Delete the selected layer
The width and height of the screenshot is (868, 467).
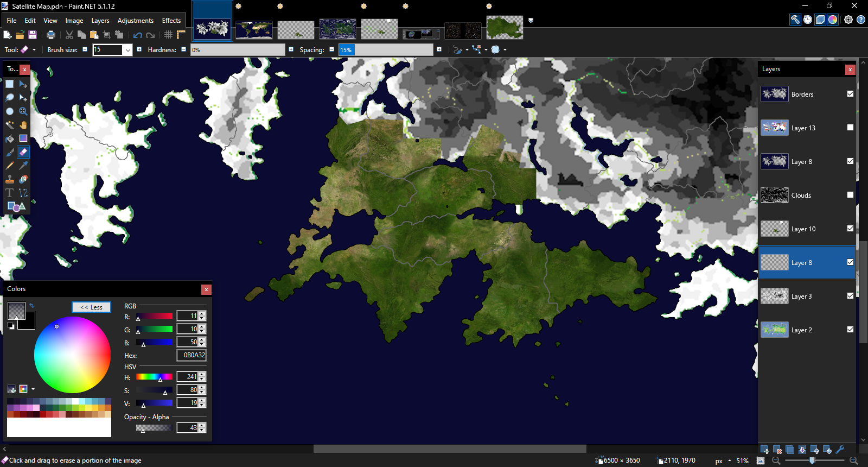777,450
